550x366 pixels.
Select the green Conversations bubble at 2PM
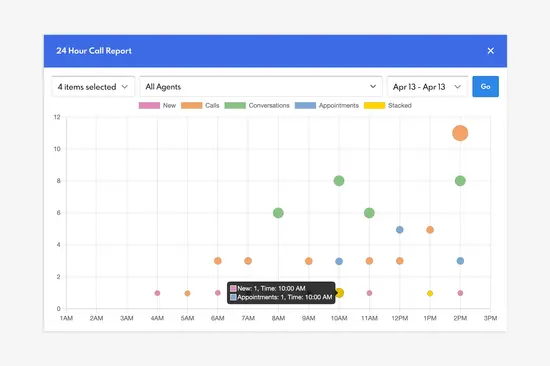[460, 181]
